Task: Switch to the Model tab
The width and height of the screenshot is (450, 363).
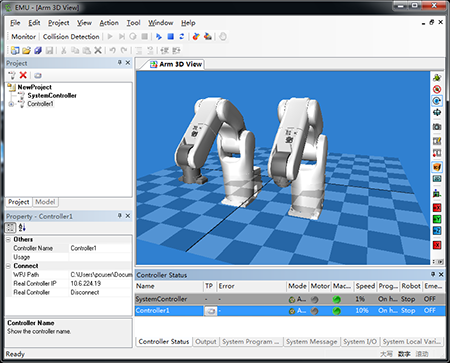Action: coord(45,202)
